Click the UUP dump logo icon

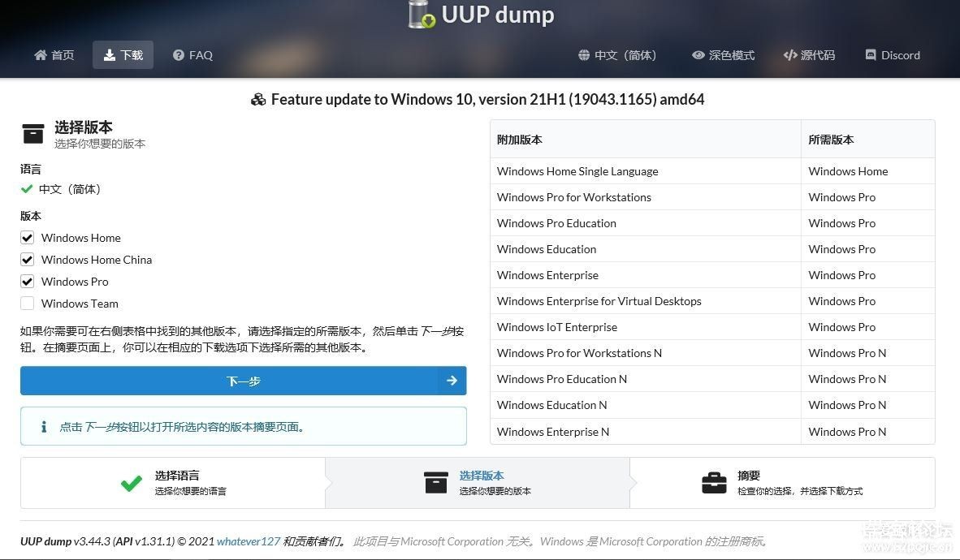[422, 14]
